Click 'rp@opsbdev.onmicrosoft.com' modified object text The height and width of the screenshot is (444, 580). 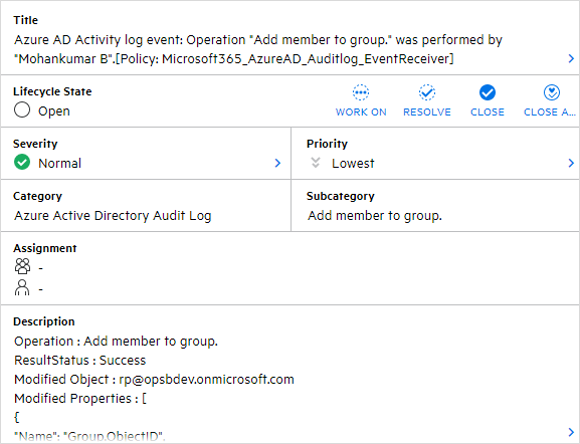point(206,379)
